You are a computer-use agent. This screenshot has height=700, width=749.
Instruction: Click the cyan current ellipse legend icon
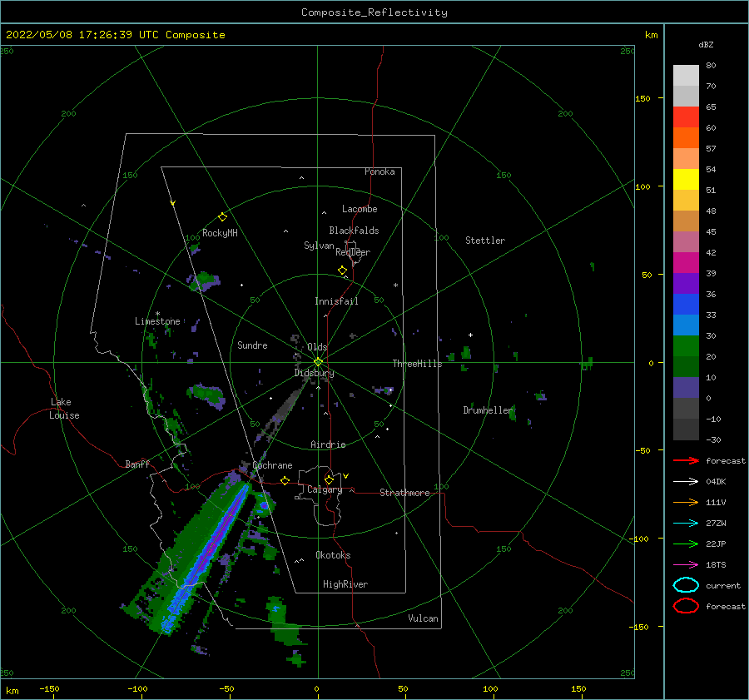click(686, 585)
